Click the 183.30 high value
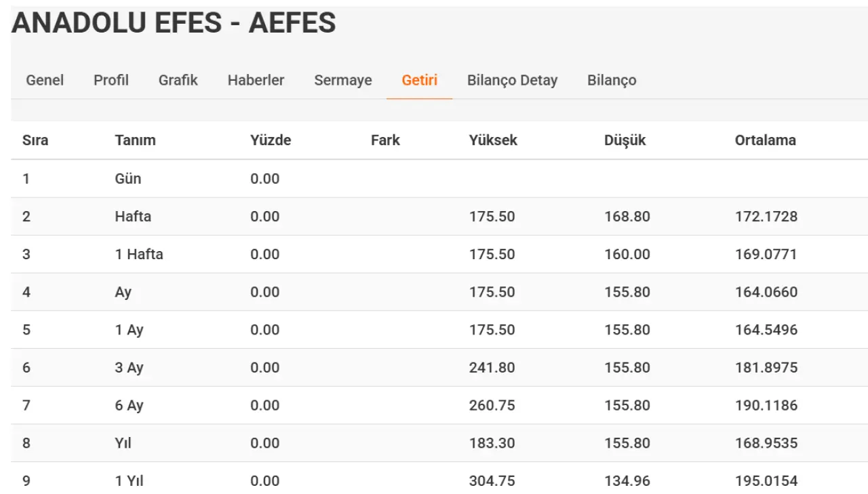868x494 pixels. pyautogui.click(x=492, y=443)
